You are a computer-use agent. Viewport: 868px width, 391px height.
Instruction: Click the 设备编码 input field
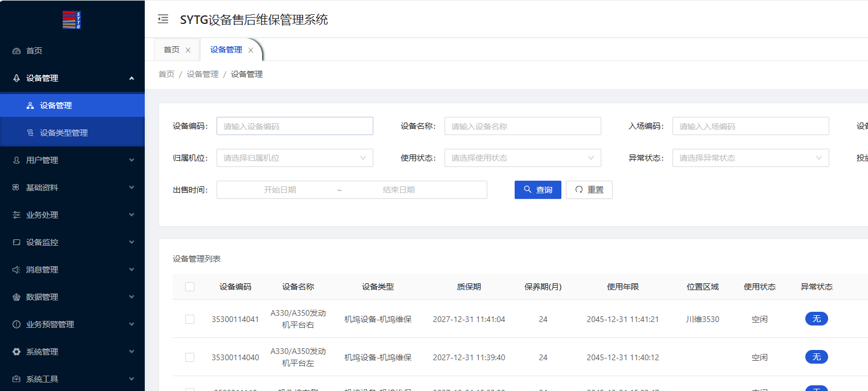[x=295, y=126]
